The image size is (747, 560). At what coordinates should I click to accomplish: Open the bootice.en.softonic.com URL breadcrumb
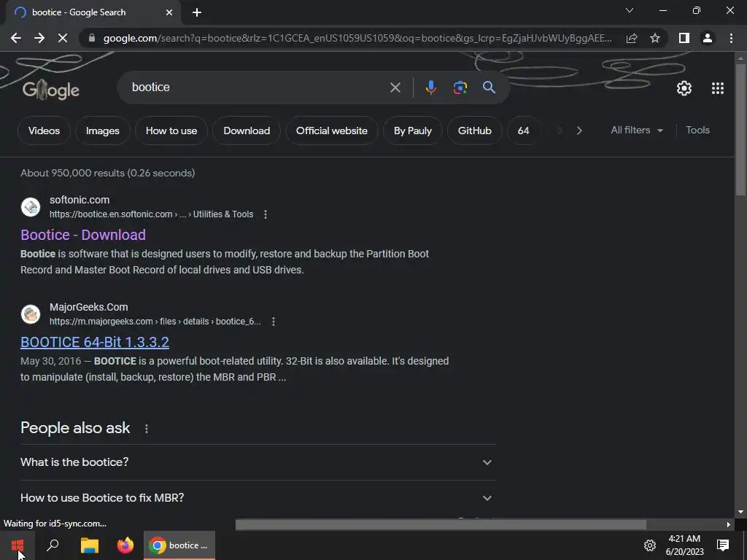coord(152,214)
